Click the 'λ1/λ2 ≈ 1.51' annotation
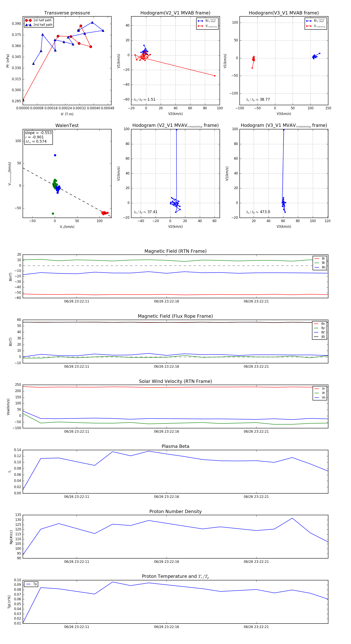This screenshot has width=351, height=644. 144,100
